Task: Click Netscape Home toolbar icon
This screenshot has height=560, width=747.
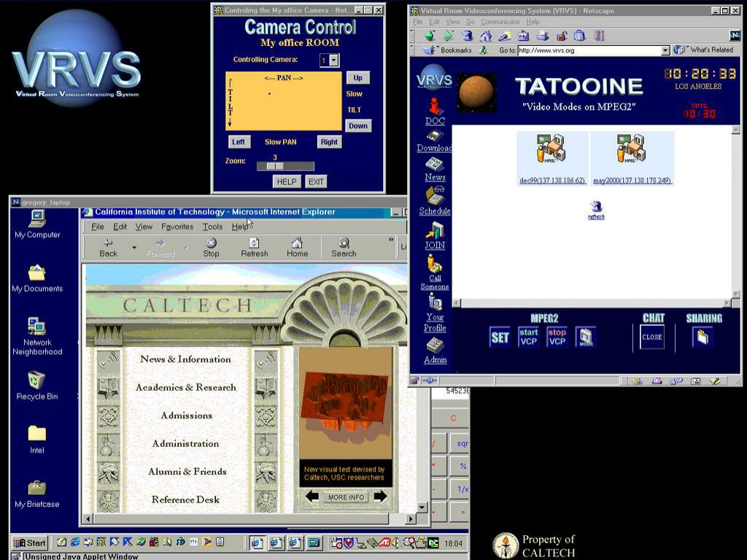Action: click(485, 36)
